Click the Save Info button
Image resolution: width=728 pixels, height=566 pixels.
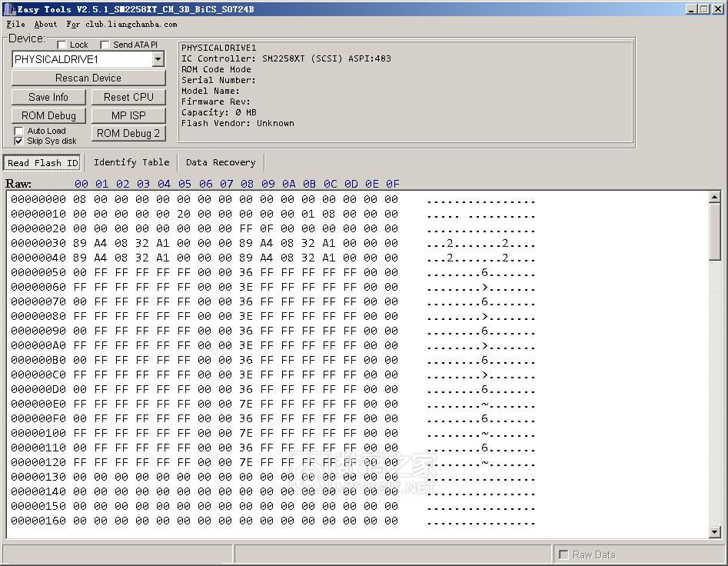point(48,97)
